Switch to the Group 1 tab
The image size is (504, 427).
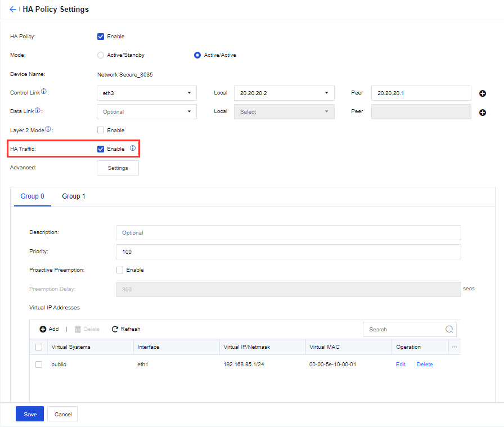(74, 196)
